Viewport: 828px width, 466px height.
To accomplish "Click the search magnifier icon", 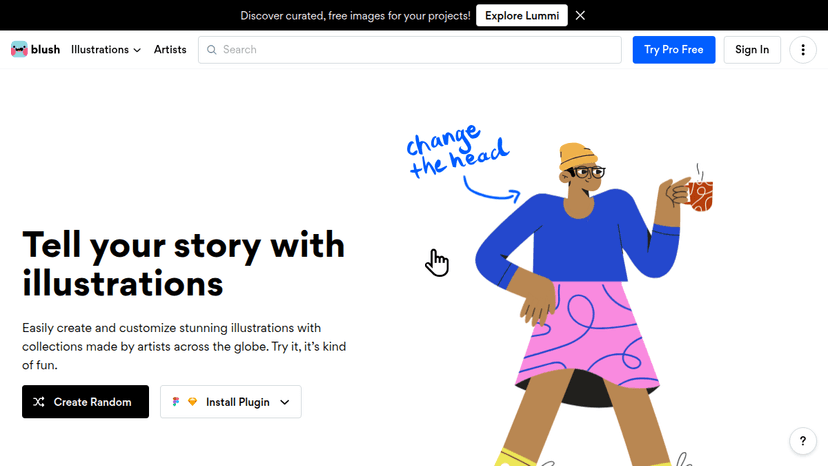I will [212, 50].
